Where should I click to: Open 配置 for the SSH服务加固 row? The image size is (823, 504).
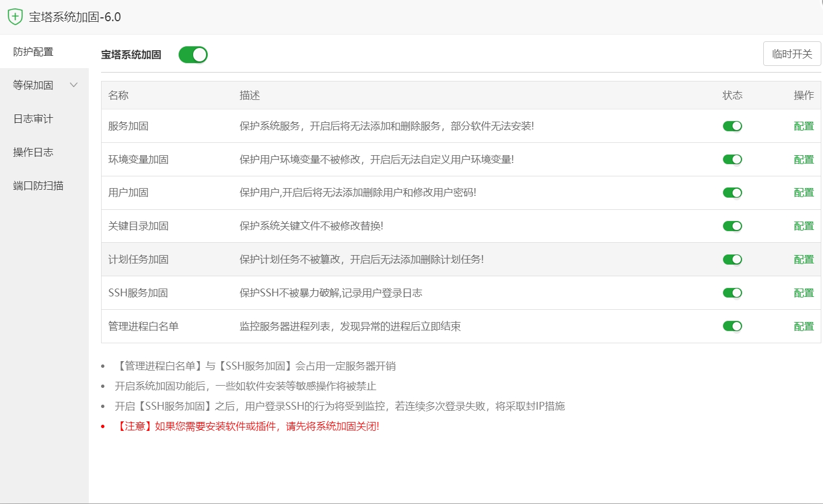point(803,293)
